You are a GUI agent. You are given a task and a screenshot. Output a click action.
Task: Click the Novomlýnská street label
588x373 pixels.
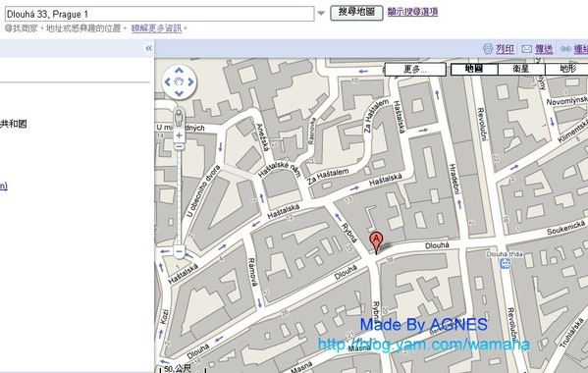(x=567, y=100)
